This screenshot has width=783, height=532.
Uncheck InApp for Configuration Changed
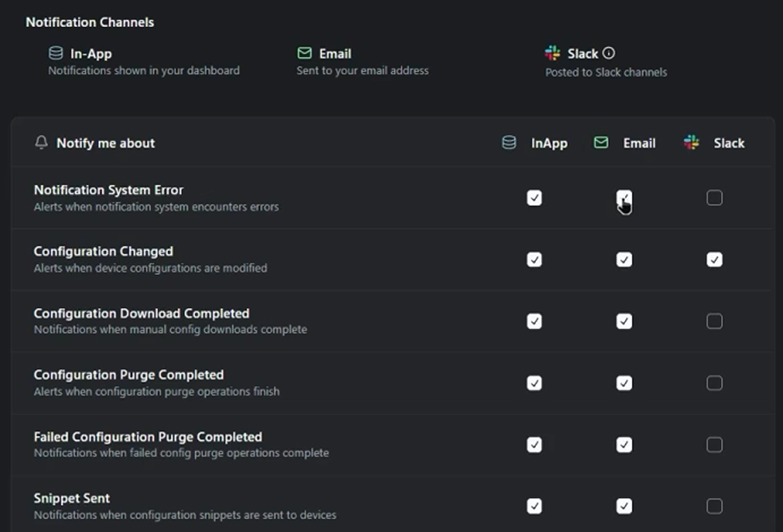pos(534,260)
